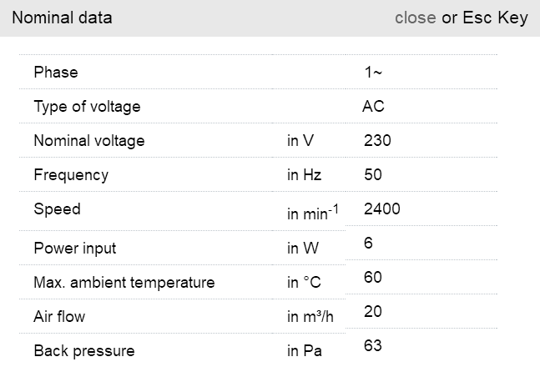The width and height of the screenshot is (540, 392).
Task: Click the Phase value 1~
Action: point(373,73)
